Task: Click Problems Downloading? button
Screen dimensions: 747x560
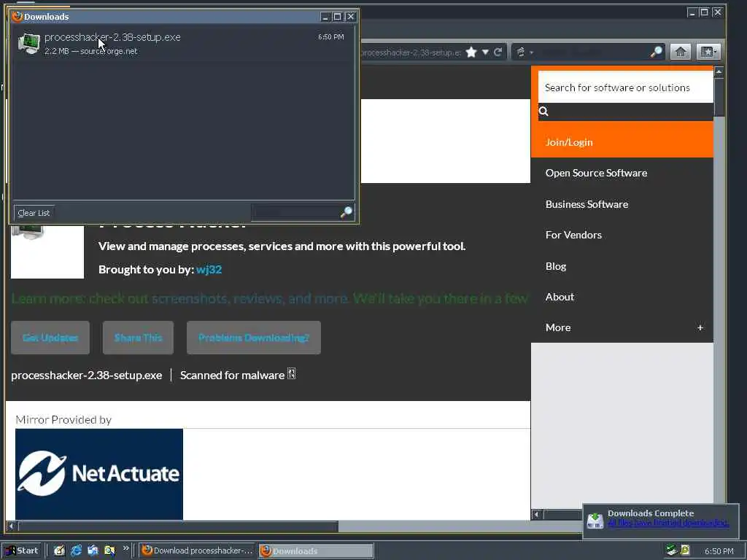Action: 253,338
